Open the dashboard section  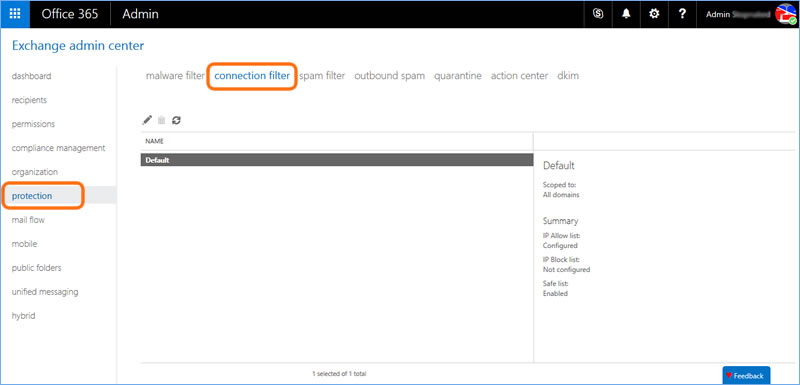[x=31, y=76]
